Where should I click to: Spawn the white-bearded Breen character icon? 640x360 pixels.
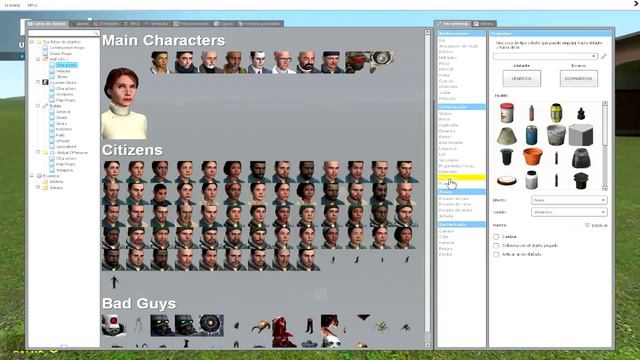pyautogui.click(x=210, y=62)
